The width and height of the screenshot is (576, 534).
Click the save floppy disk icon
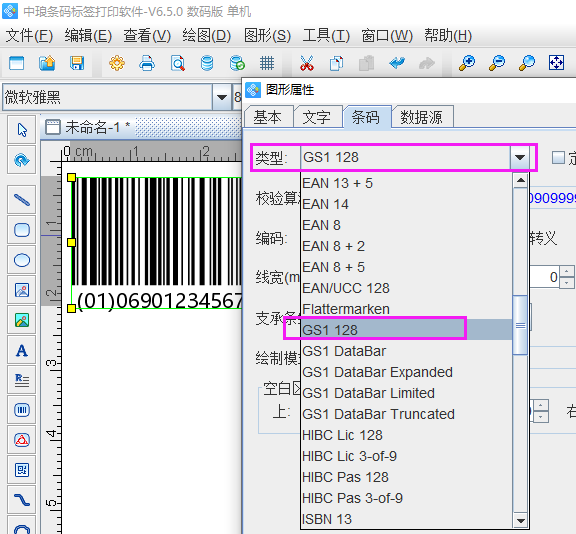[77, 63]
